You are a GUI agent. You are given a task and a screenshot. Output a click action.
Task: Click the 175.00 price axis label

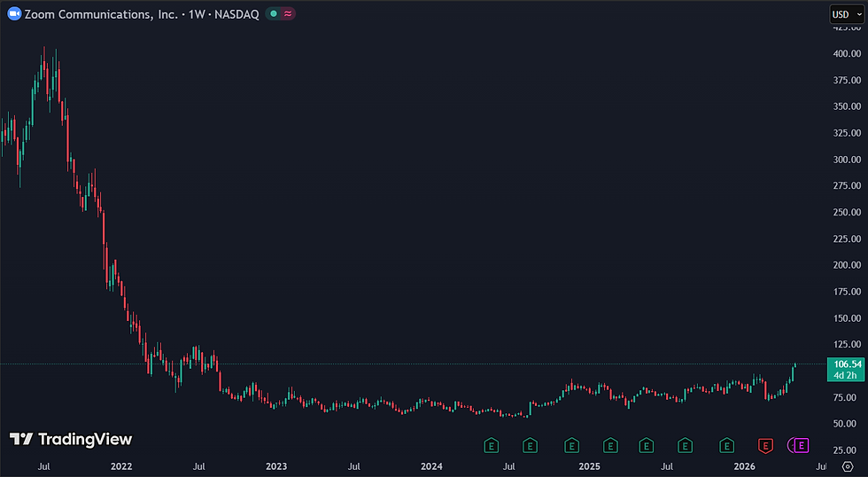[847, 292]
